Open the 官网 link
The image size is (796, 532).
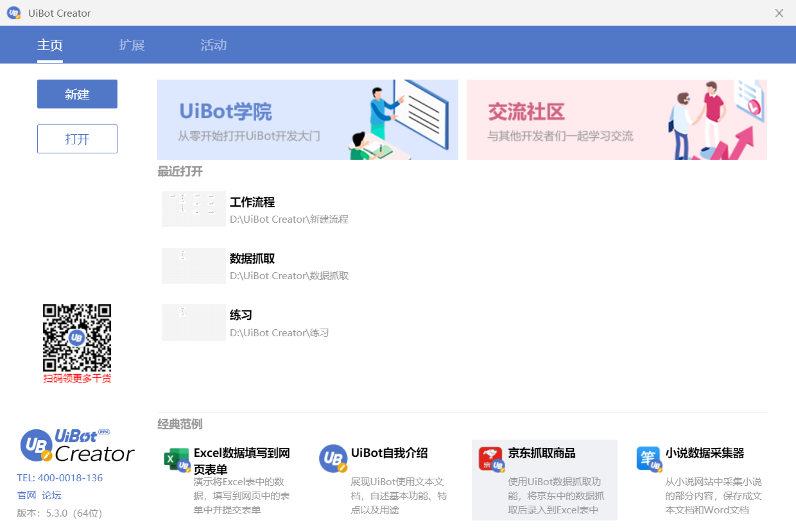pos(26,495)
